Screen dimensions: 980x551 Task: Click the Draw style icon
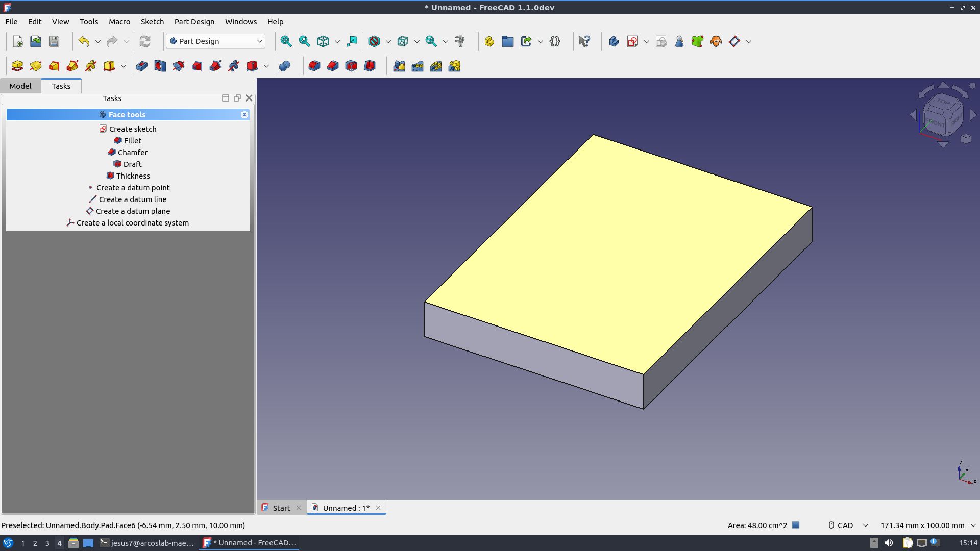[374, 41]
